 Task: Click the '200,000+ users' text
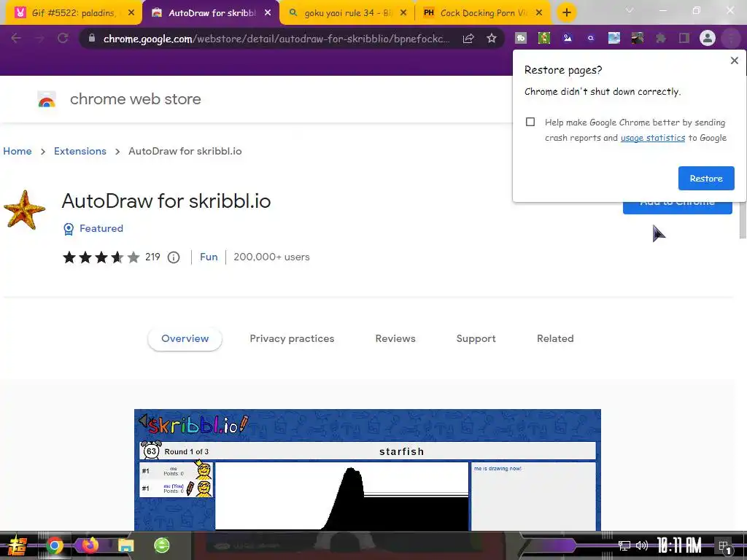(x=271, y=257)
